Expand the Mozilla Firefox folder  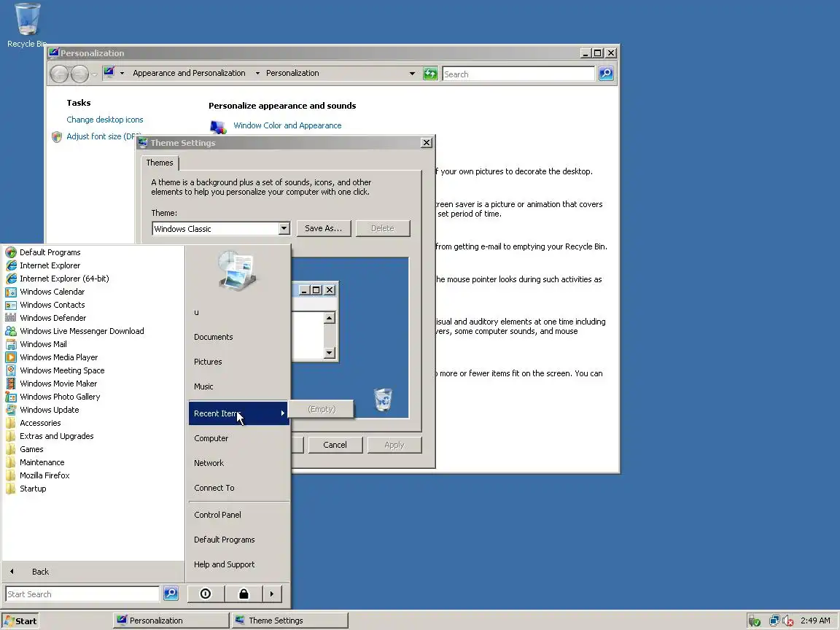click(44, 475)
